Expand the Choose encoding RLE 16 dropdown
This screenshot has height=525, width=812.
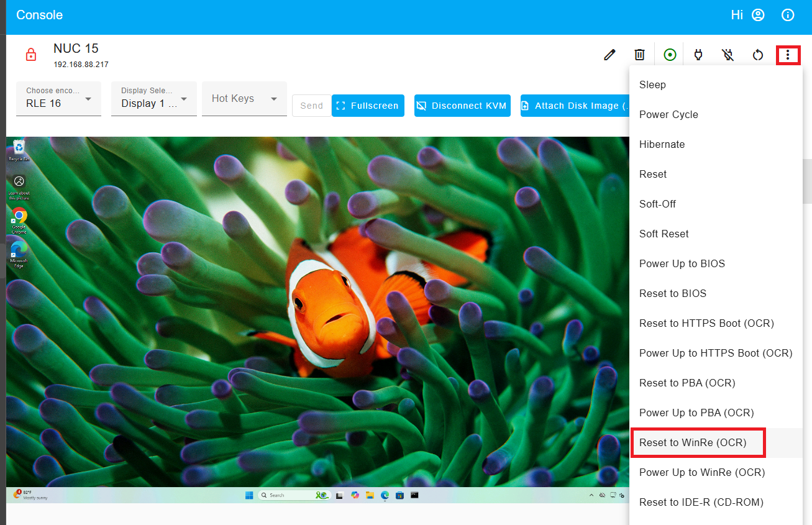coord(58,99)
